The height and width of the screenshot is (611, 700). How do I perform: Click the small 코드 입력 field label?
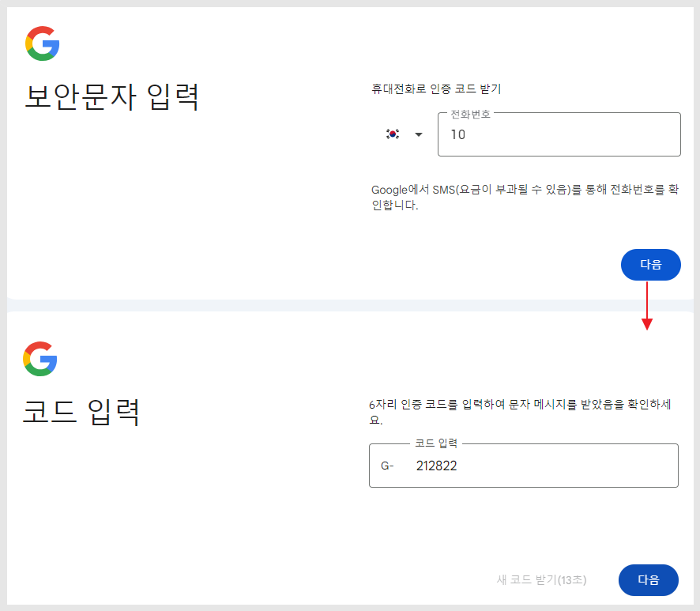coord(436,443)
